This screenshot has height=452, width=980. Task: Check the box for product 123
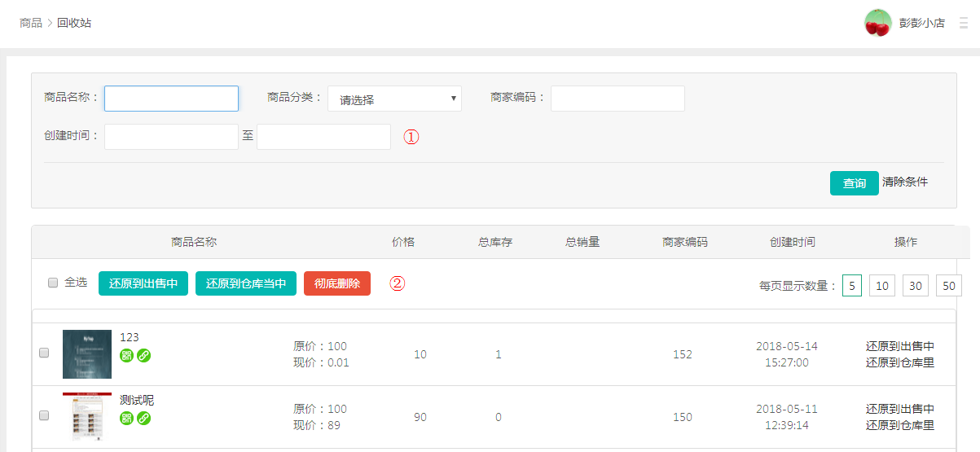pos(44,353)
